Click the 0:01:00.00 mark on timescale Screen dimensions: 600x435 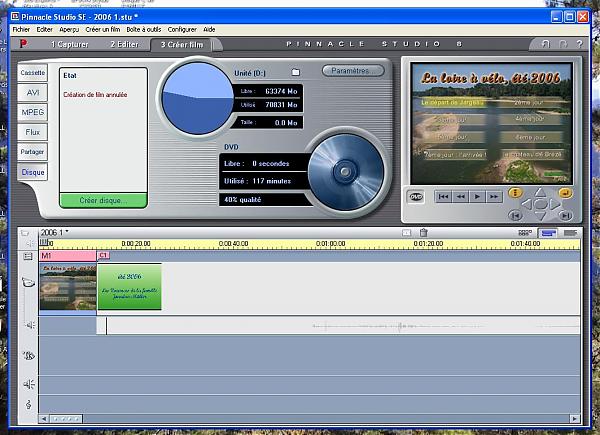point(330,243)
